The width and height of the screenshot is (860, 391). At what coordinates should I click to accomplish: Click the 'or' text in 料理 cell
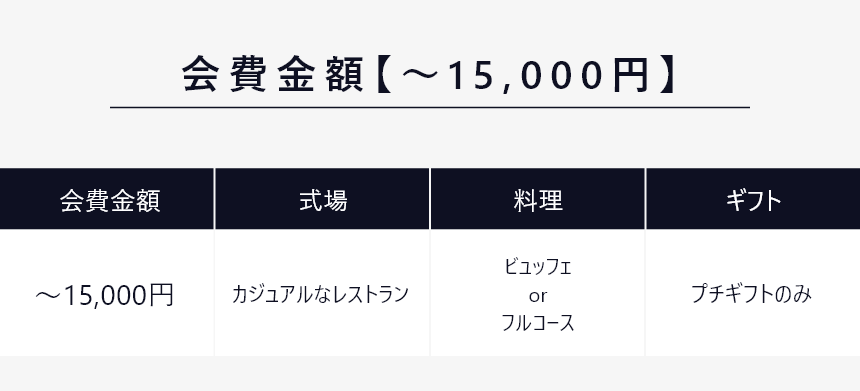(538, 296)
